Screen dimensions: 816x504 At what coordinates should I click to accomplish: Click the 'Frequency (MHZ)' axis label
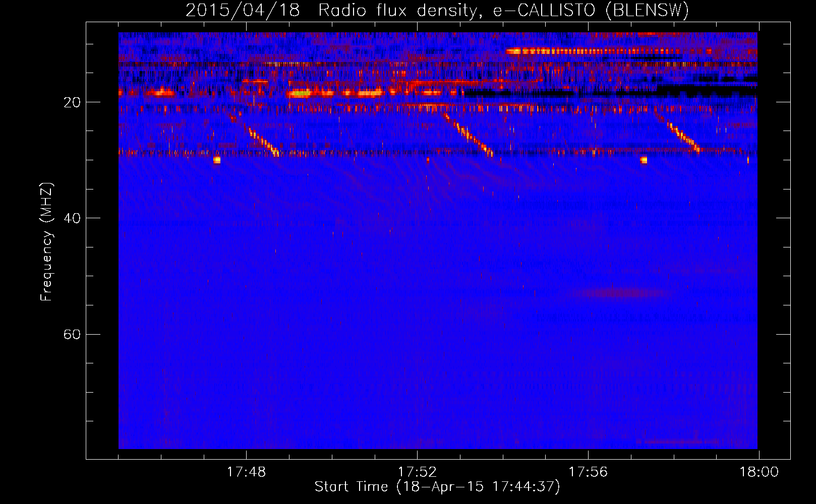46,242
